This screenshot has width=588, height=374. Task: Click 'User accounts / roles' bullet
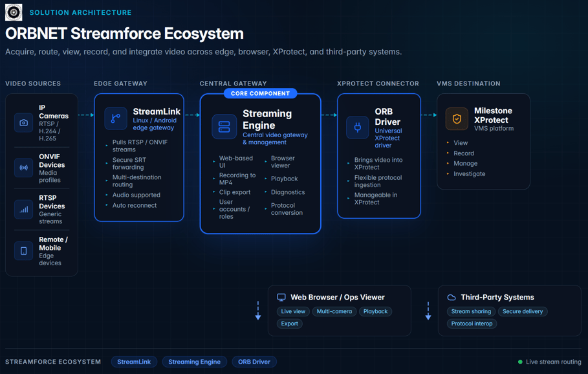tap(234, 209)
